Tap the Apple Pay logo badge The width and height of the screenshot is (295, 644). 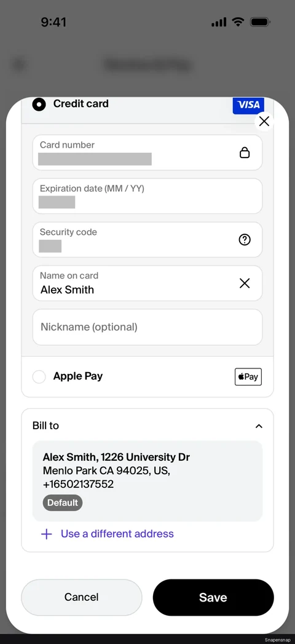pos(248,376)
